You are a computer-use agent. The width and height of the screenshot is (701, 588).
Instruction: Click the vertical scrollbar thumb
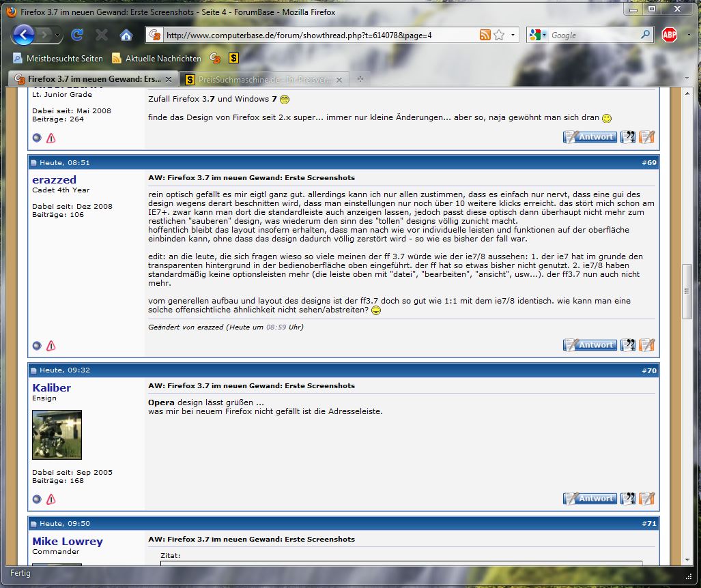[x=687, y=291]
